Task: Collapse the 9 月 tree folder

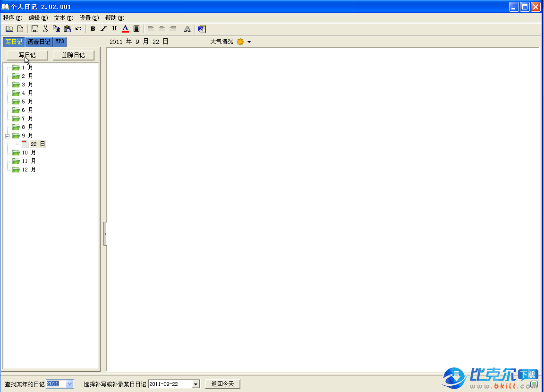Action: (7, 136)
